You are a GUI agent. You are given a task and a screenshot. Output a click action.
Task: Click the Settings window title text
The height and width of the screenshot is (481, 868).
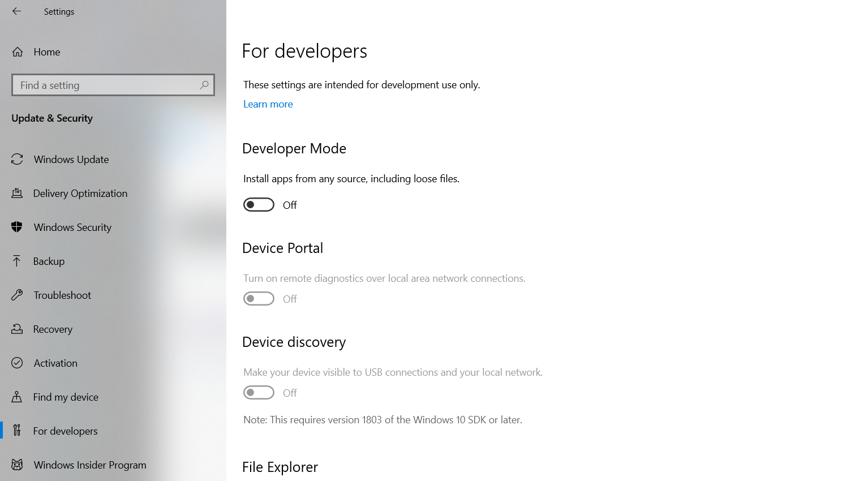59,12
